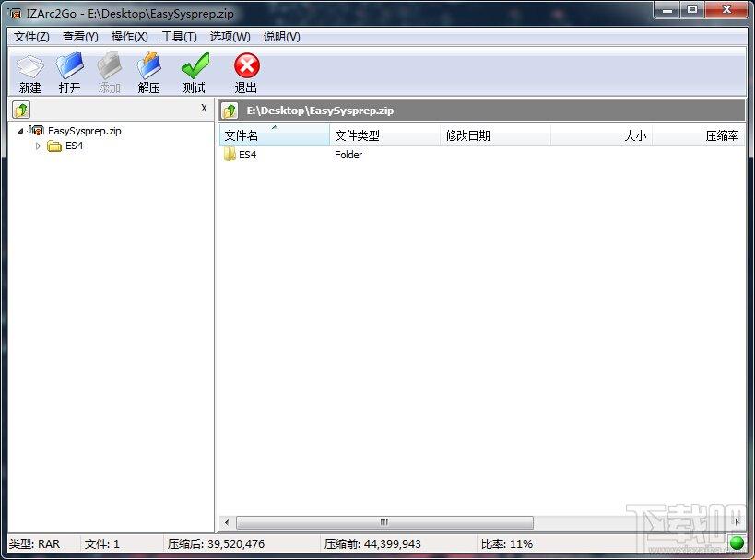
Task: Open the 工具(T) menu
Action: (179, 37)
